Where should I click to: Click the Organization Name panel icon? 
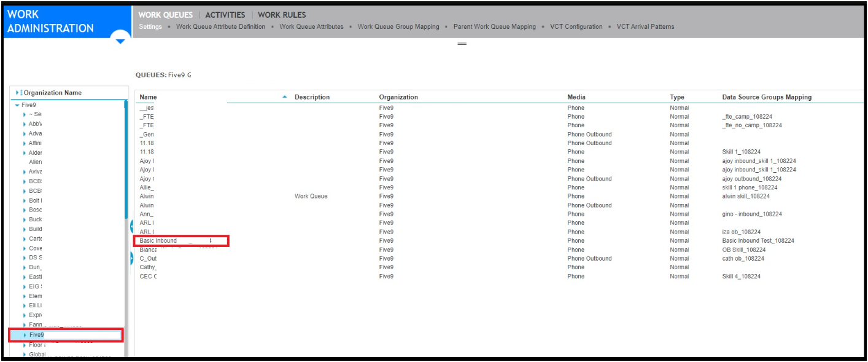tap(19, 93)
